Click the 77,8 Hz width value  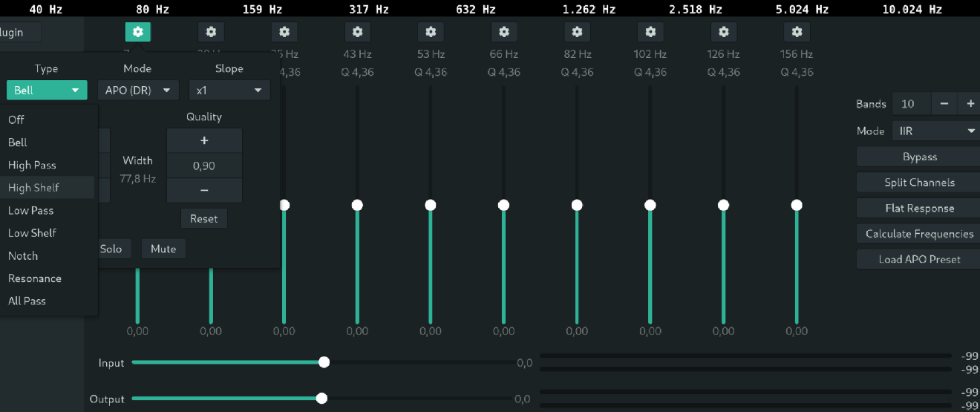pyautogui.click(x=138, y=179)
